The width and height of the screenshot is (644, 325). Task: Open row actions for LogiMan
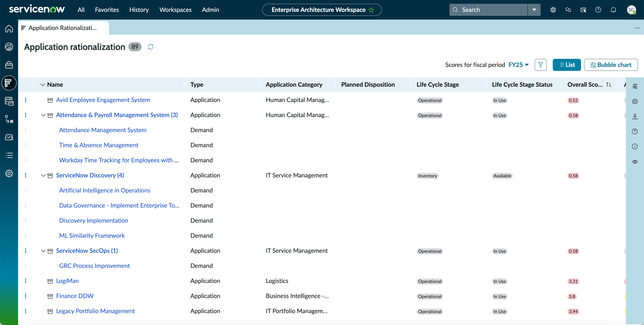[x=25, y=281]
